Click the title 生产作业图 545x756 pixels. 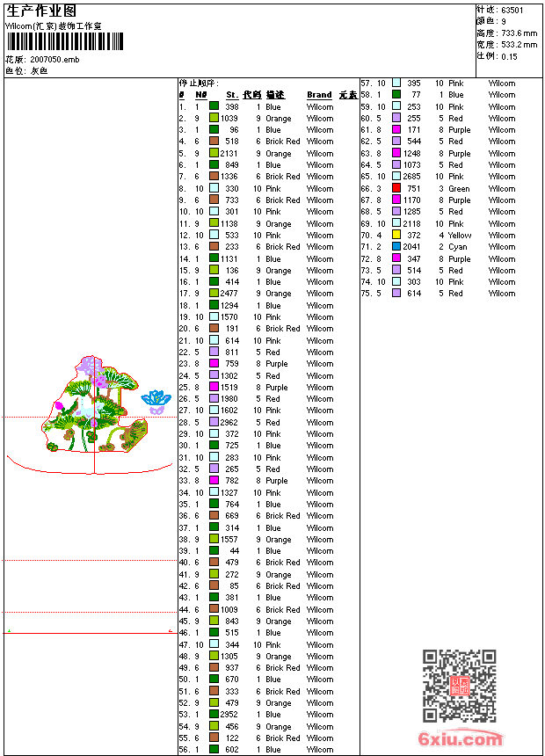[x=41, y=11]
